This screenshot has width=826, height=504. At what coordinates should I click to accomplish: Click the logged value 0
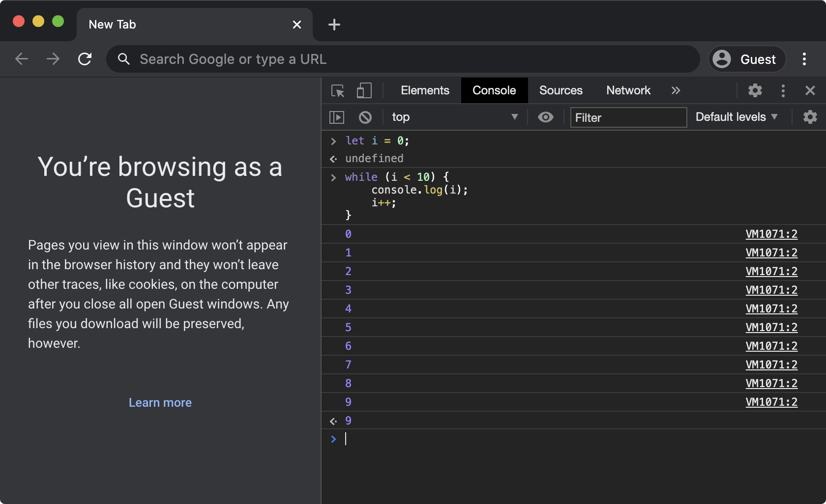[348, 234]
